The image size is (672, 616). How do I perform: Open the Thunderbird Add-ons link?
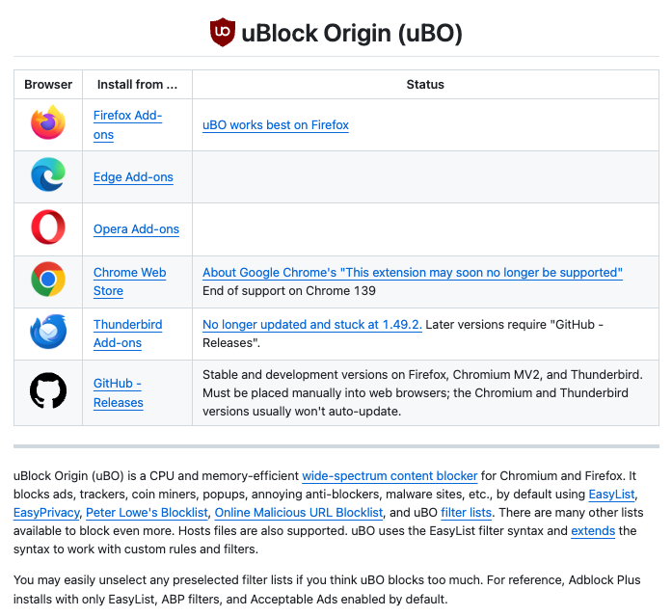(127, 334)
